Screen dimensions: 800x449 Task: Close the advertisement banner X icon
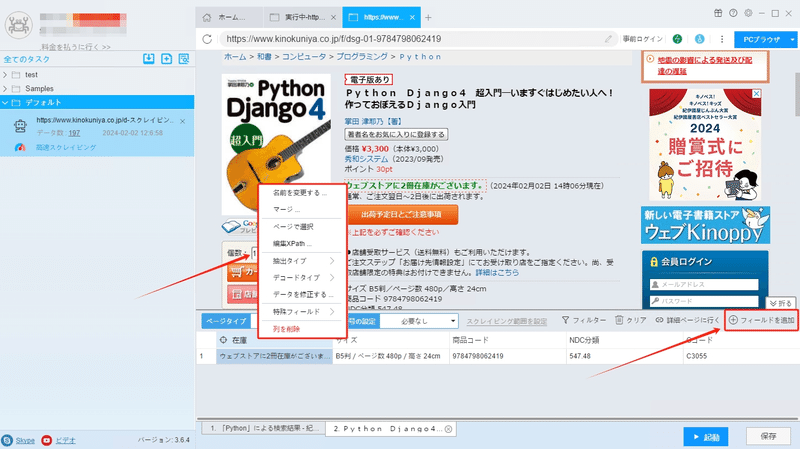757,93
